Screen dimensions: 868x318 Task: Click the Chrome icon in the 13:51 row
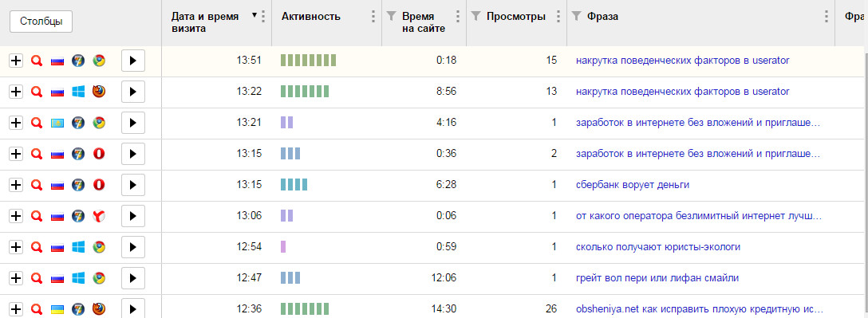(x=99, y=61)
